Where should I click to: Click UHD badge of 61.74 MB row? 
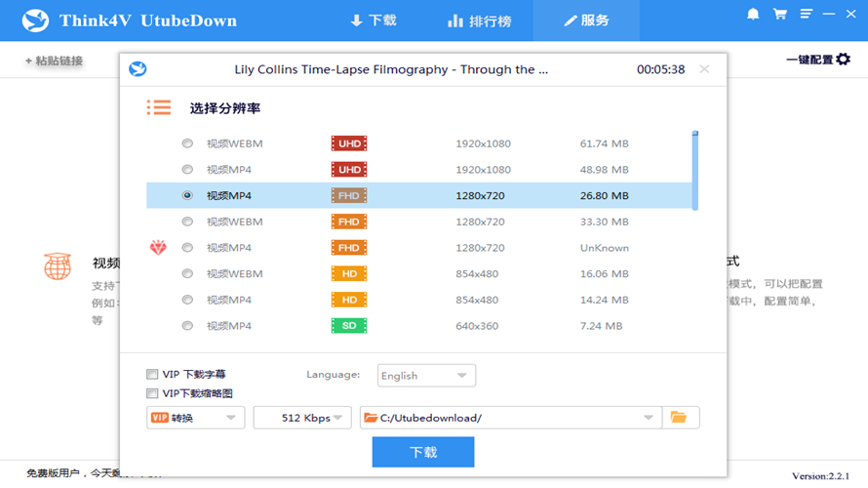pyautogui.click(x=349, y=143)
